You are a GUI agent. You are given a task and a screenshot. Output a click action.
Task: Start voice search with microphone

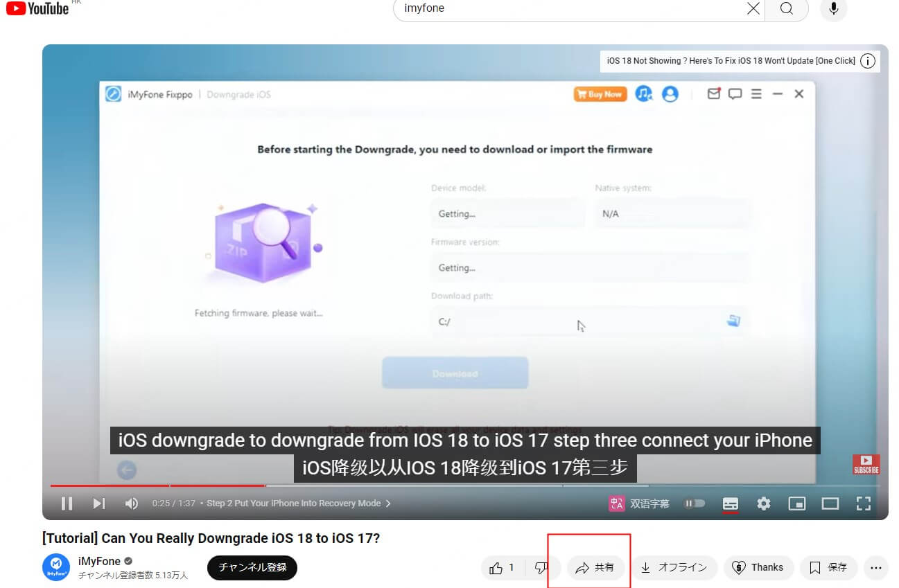834,8
